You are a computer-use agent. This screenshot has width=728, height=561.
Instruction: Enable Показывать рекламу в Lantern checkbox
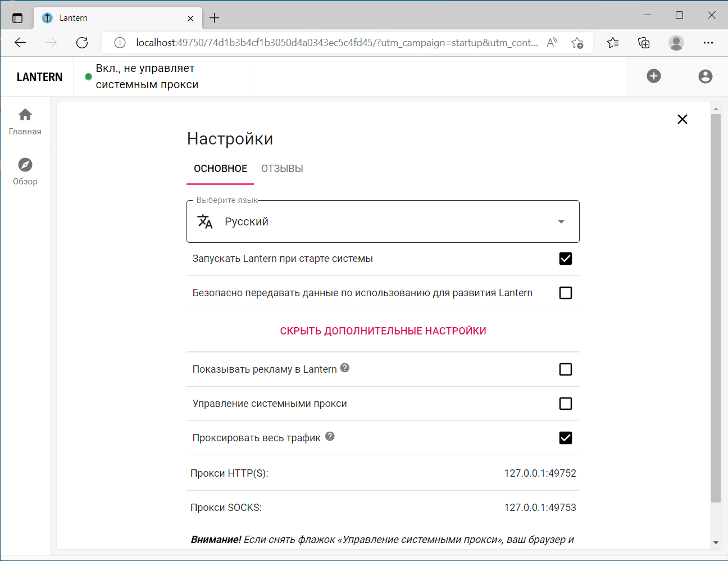point(566,369)
